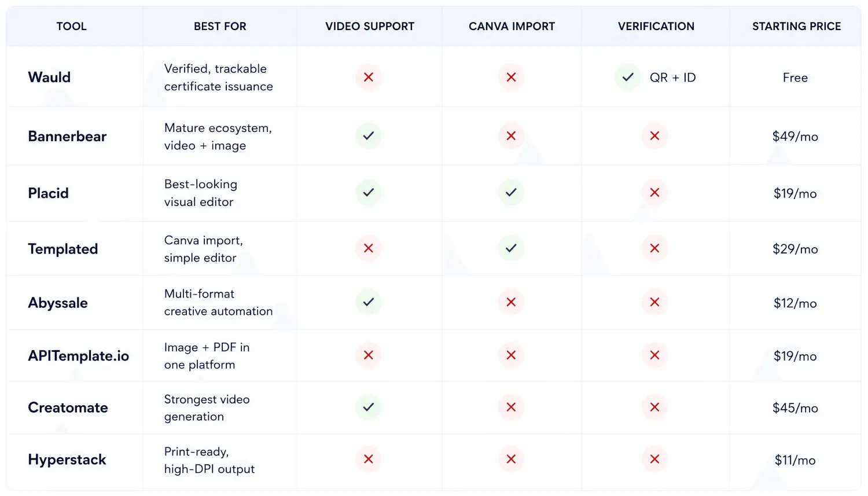The image size is (868, 496).
Task: Click the Verification column header
Action: (x=656, y=27)
